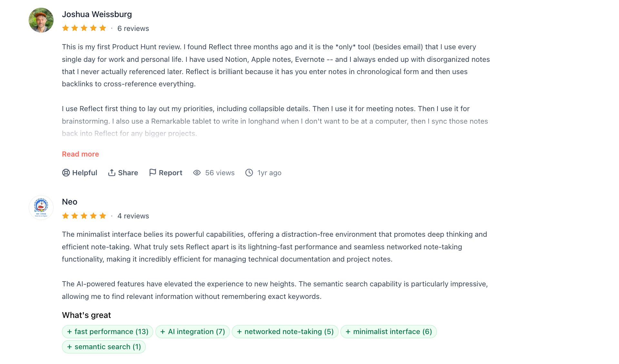Click the 6 reviews link for Joshua

133,28
